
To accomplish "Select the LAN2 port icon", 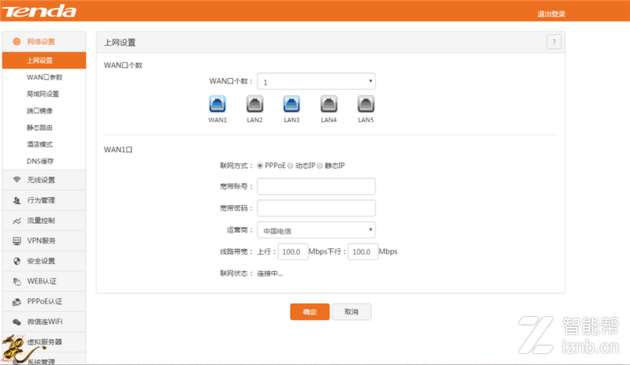I will point(255,104).
